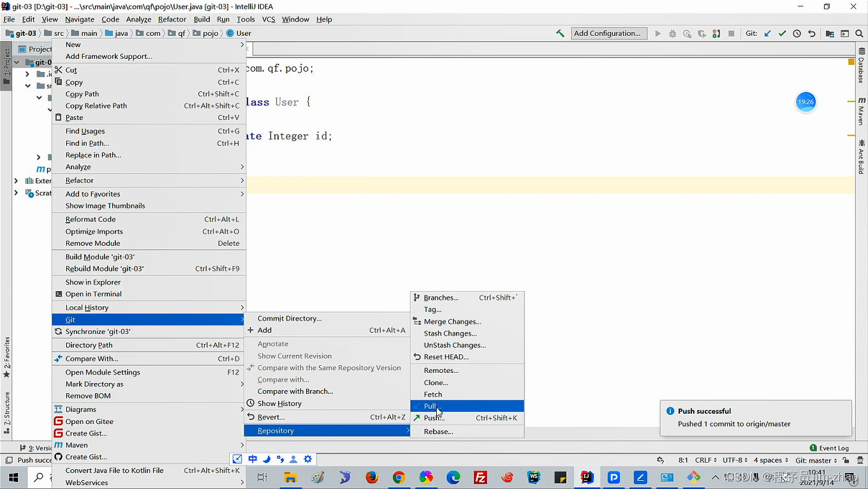
Task: Open FileZilla from the taskbar
Action: click(x=481, y=478)
